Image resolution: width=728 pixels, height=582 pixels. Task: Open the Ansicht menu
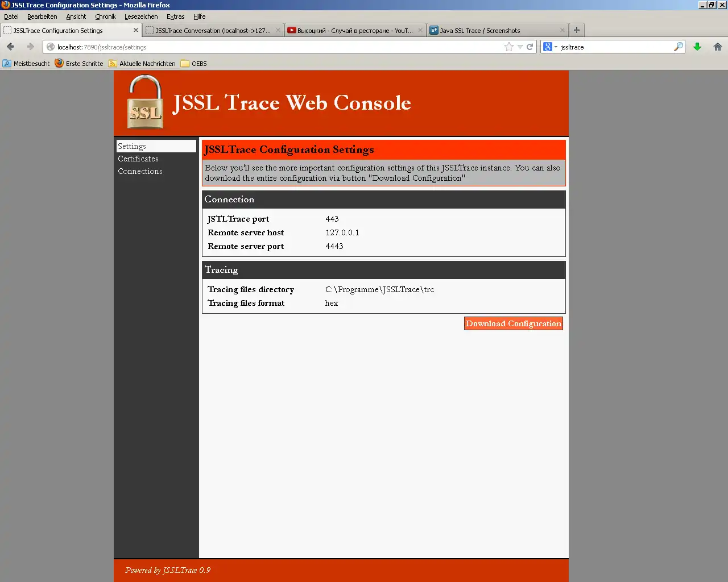click(76, 16)
